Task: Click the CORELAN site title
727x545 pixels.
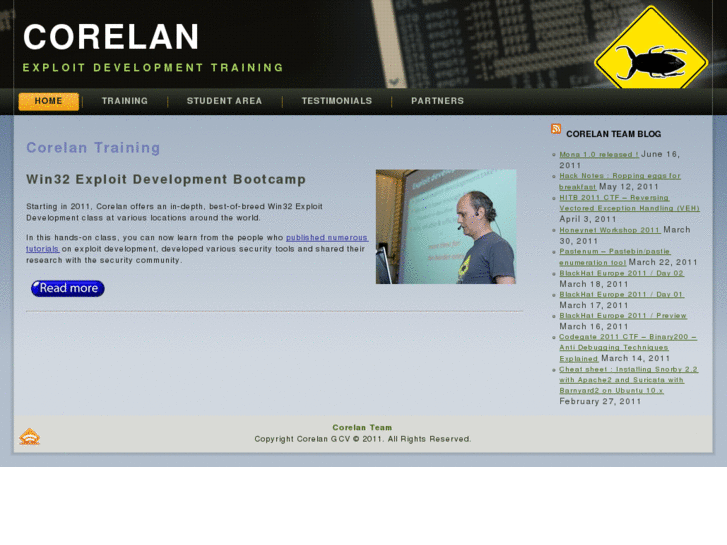Action: [x=111, y=37]
